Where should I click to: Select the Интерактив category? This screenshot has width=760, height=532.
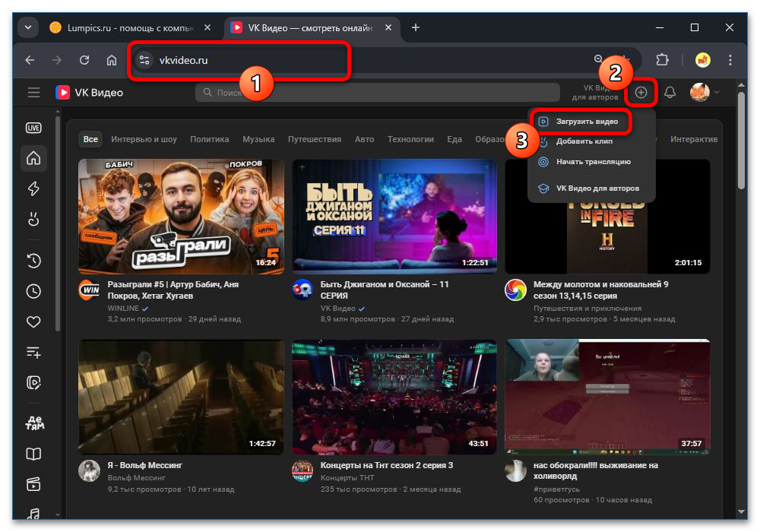point(694,139)
